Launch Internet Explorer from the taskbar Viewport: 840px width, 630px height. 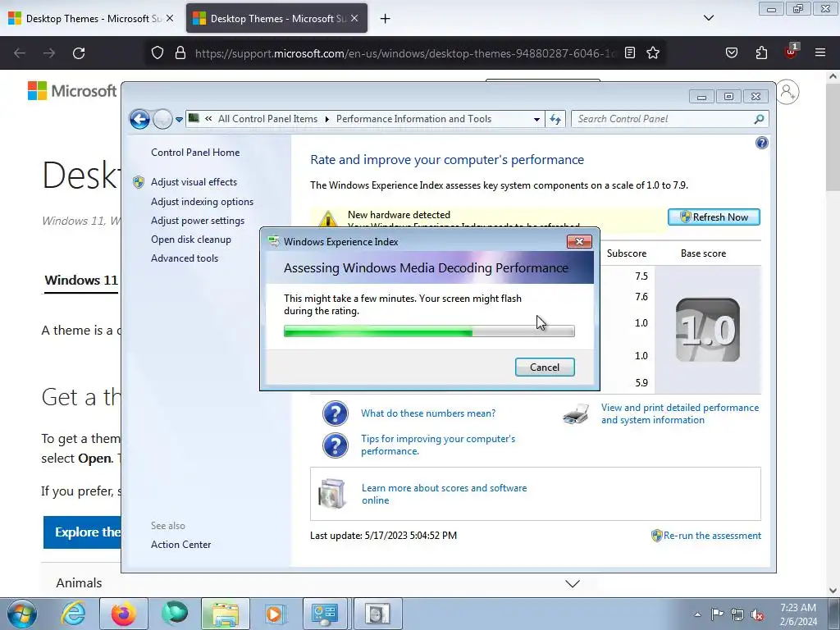pyautogui.click(x=73, y=614)
